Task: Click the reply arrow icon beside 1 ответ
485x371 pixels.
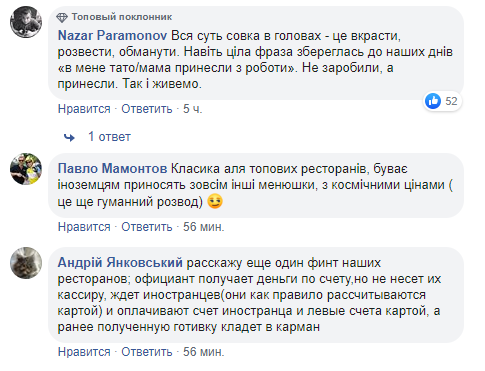Action: pyautogui.click(x=69, y=137)
